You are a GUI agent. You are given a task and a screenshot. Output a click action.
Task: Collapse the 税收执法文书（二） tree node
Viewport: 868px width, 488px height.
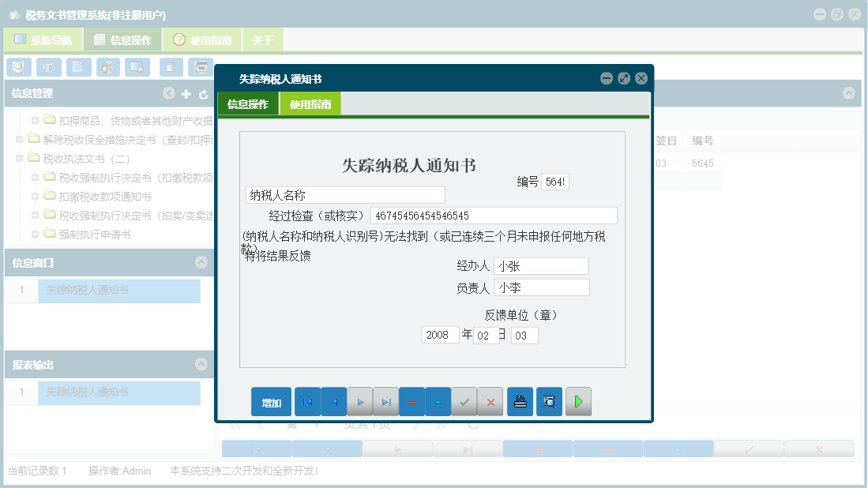tap(20, 158)
